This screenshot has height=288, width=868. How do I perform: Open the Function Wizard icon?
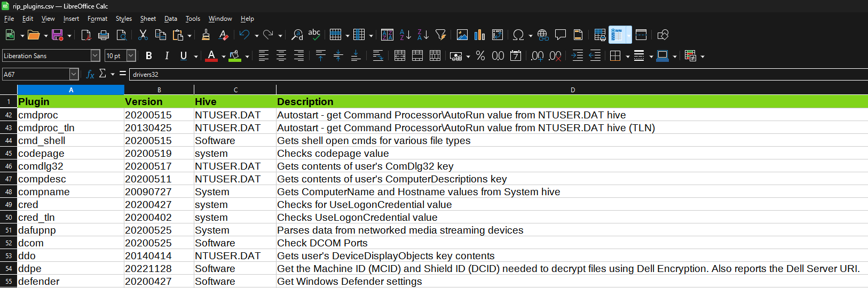(x=90, y=74)
